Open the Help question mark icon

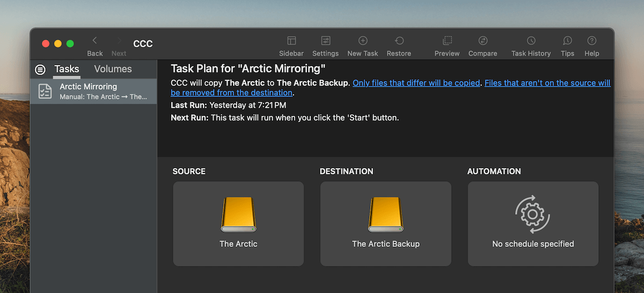pyautogui.click(x=592, y=41)
